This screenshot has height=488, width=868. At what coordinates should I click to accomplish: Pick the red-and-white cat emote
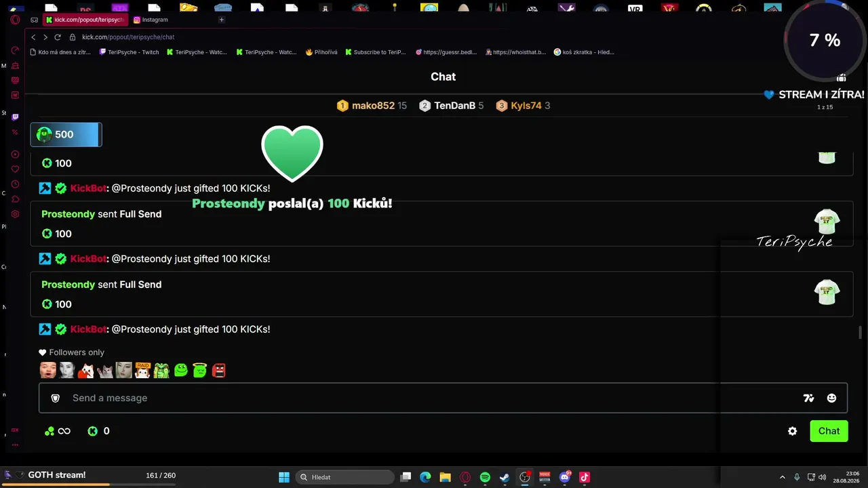point(85,370)
